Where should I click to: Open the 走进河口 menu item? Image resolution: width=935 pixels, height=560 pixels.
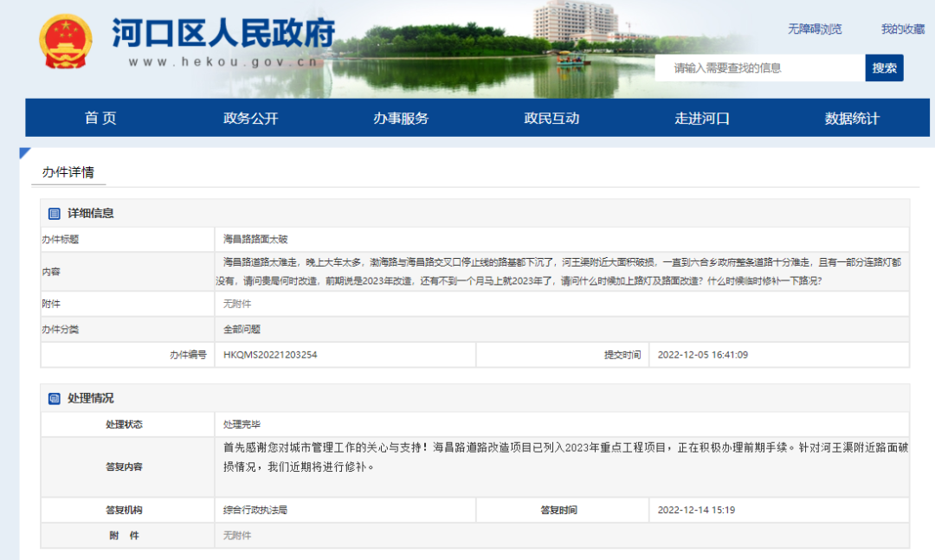pos(702,118)
